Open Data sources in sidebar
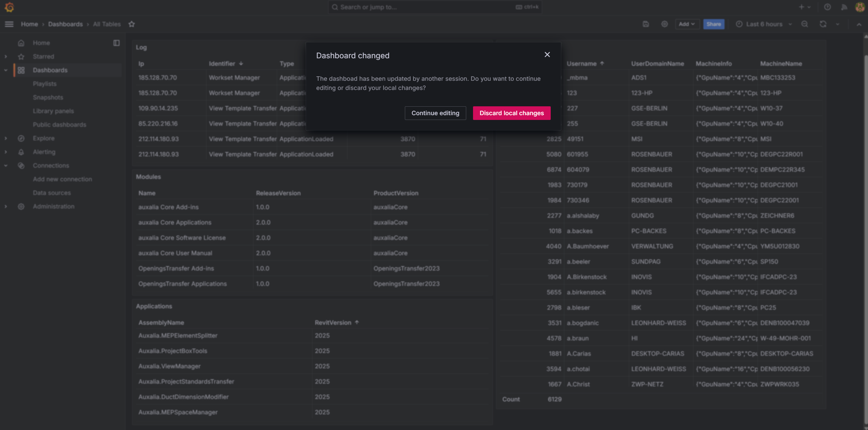 (x=52, y=193)
